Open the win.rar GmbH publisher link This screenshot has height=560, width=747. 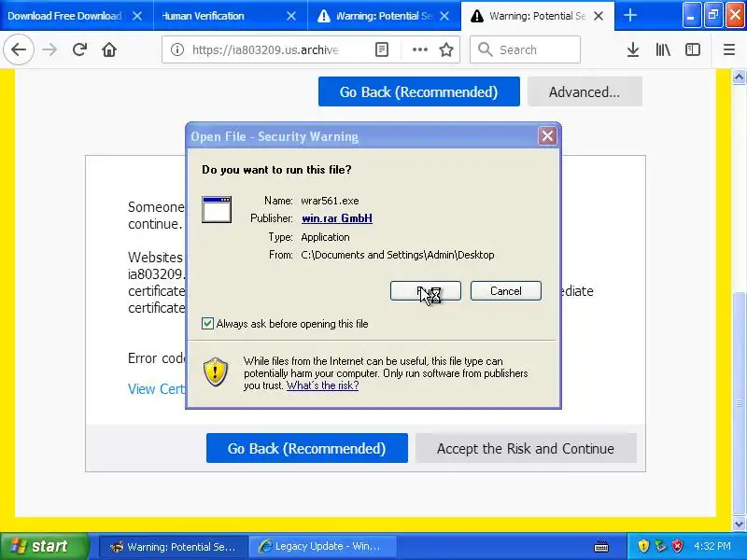[x=337, y=218]
